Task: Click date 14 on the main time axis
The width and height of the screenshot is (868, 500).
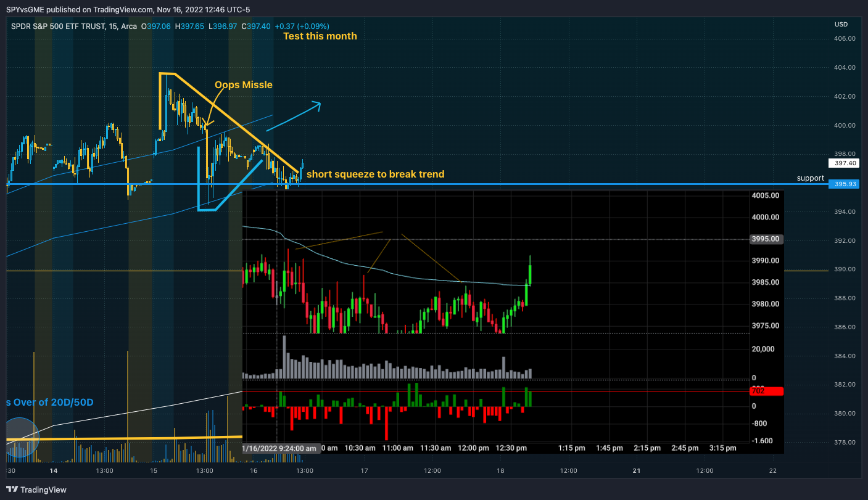Action: 54,471
